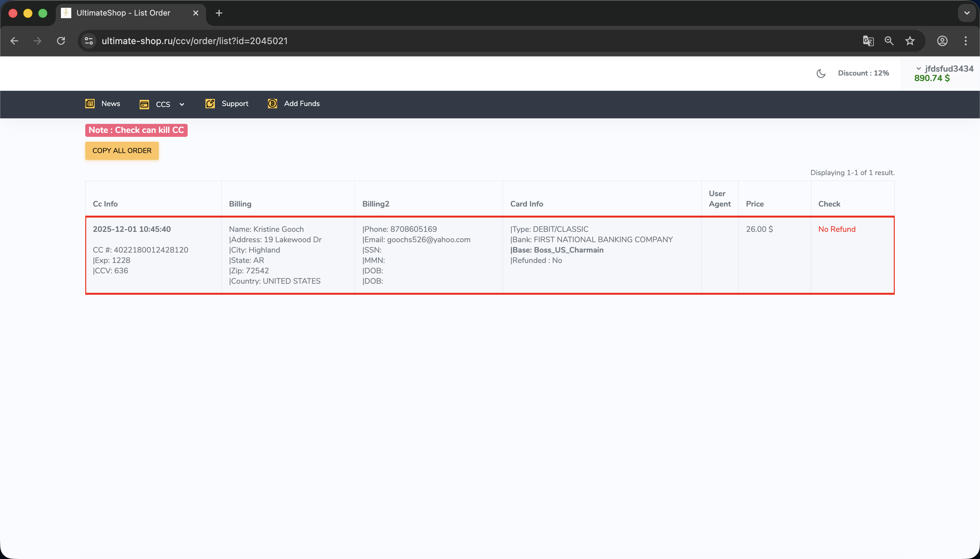Viewport: 980px width, 559px height.
Task: Expand the jfdsfud3434 account dropdown
Action: 945,68
